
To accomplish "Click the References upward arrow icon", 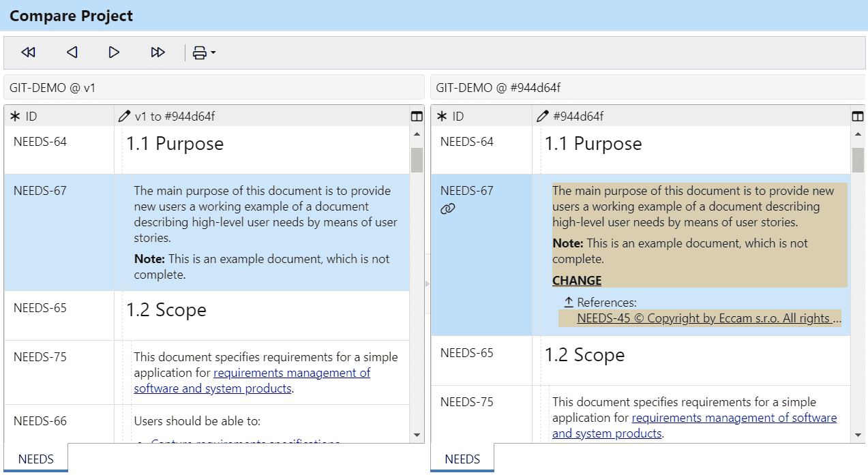I will pos(569,302).
